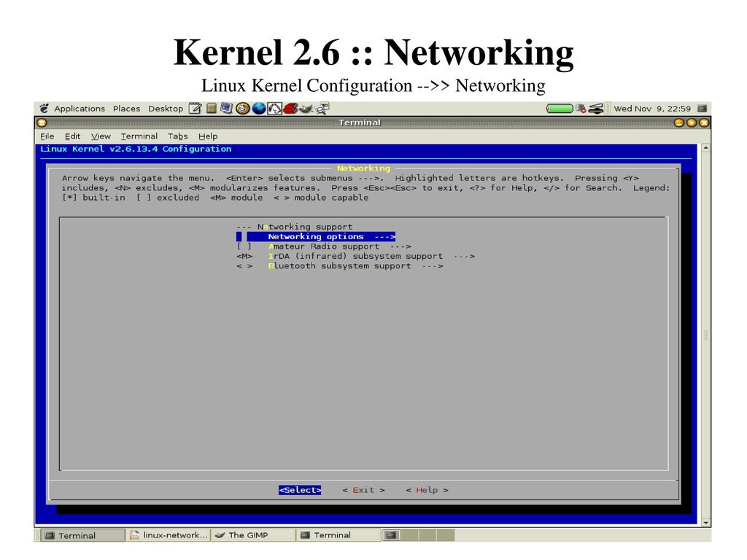Click the network monitor tray icon
The height and width of the screenshot is (560, 747).
click(580, 109)
